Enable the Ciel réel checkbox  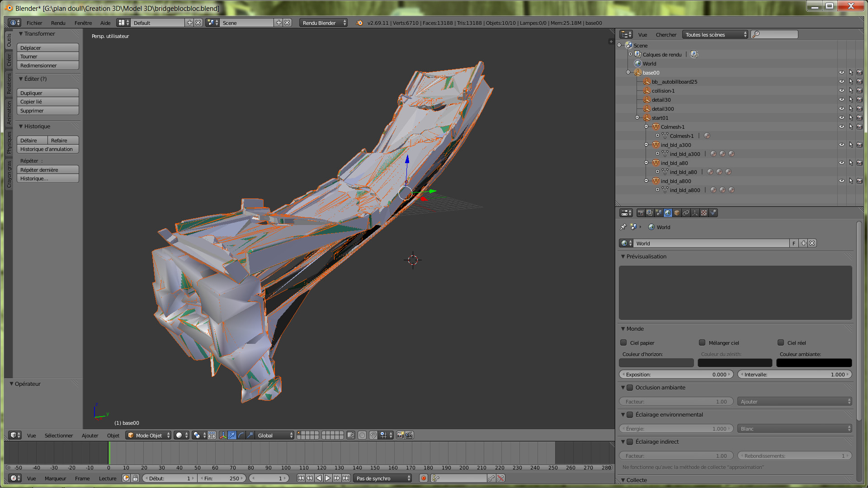tap(781, 343)
